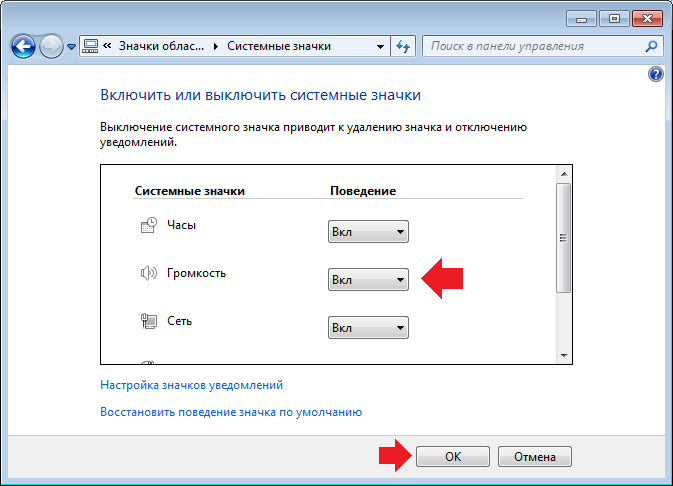Focus the "Поиск в панели управления" search field

(x=543, y=46)
